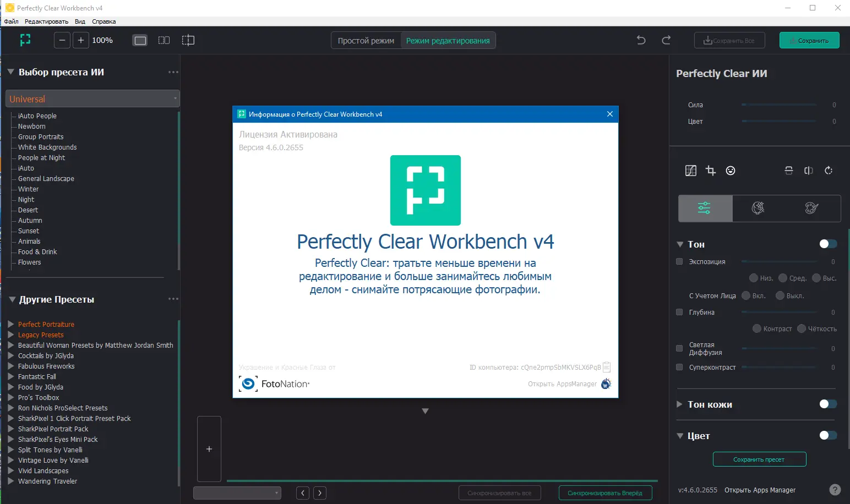Viewport: 850px width, 504px height.
Task: Go to the next image
Action: [x=320, y=493]
